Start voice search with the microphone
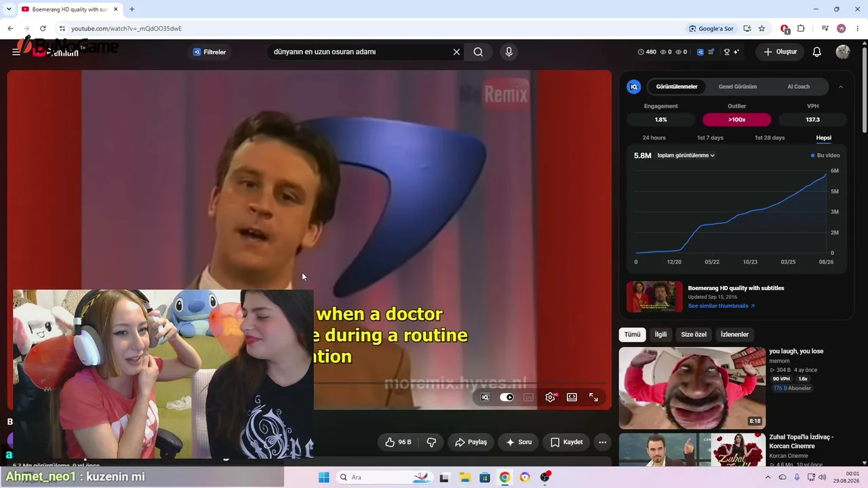The image size is (868, 488). [x=509, y=52]
